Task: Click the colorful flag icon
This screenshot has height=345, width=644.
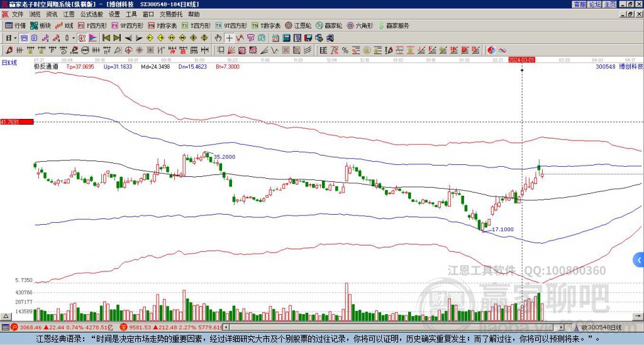Action: tap(93, 38)
